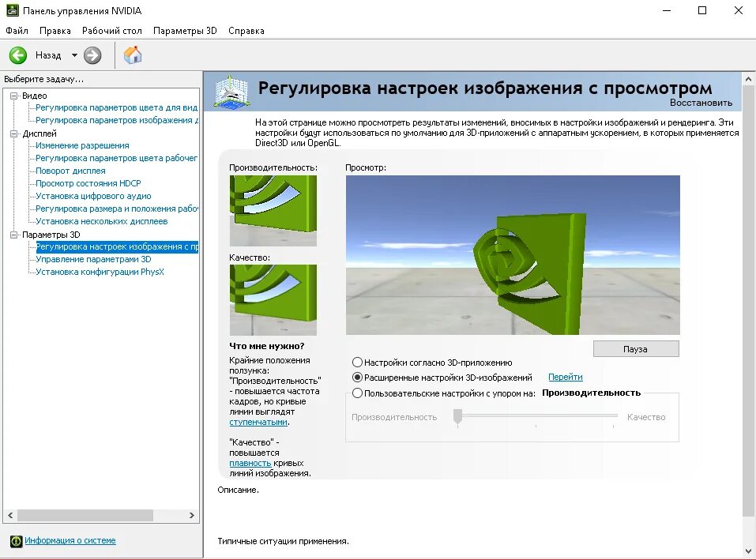Click the NVIDIA title bar app icon

[x=12, y=10]
